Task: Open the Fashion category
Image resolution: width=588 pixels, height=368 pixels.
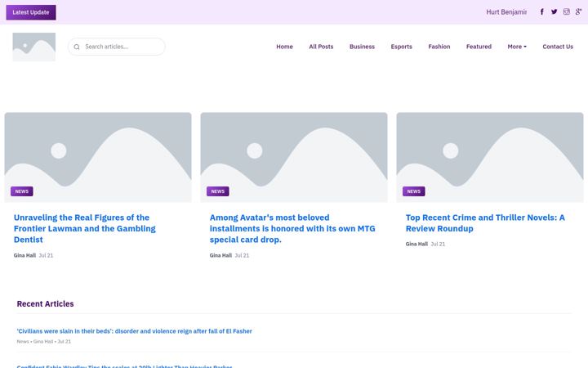Action: [x=439, y=47]
